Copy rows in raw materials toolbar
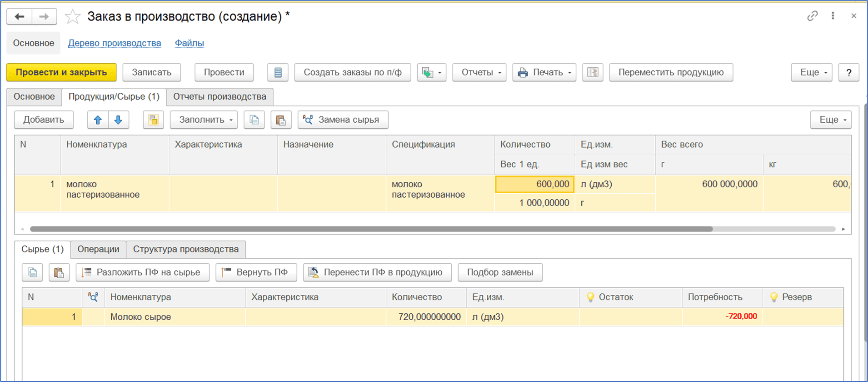Image resolution: width=868 pixels, height=382 pixels. (x=32, y=272)
